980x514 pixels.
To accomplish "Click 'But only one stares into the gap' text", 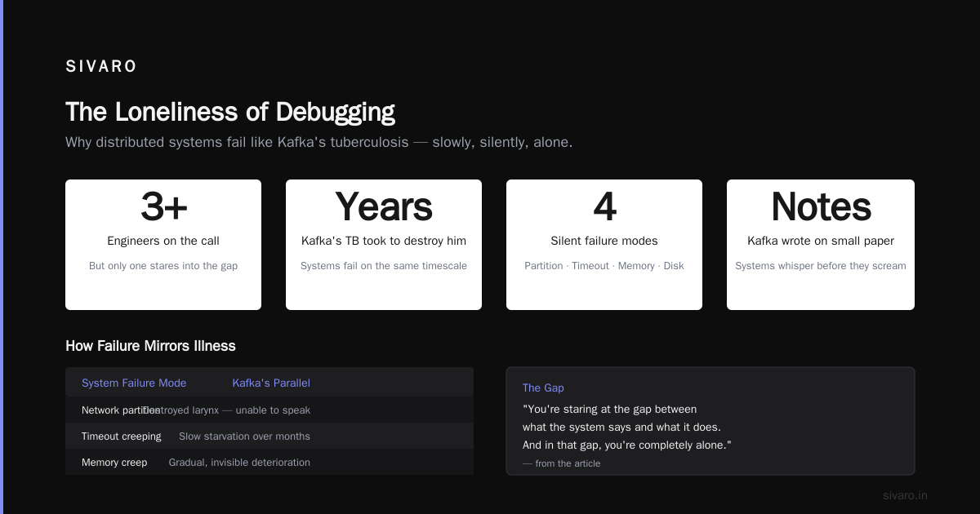I will click(x=163, y=266).
